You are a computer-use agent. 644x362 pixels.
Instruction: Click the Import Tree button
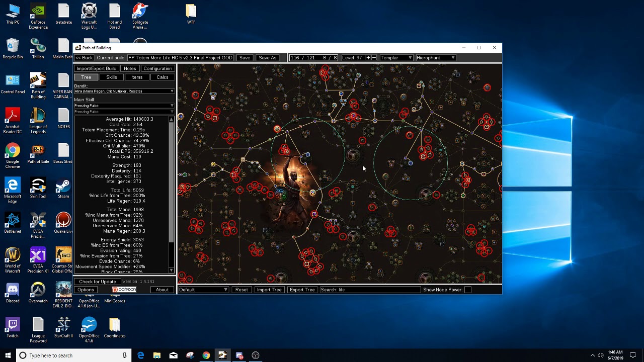click(269, 290)
